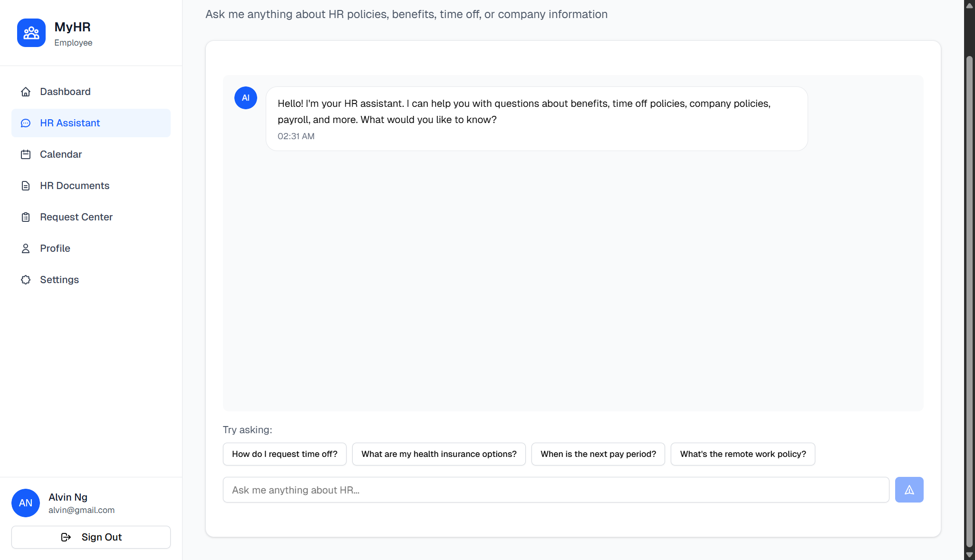Screen dimensions: 975x560
Task: Click the Profile person icon
Action: tap(26, 248)
